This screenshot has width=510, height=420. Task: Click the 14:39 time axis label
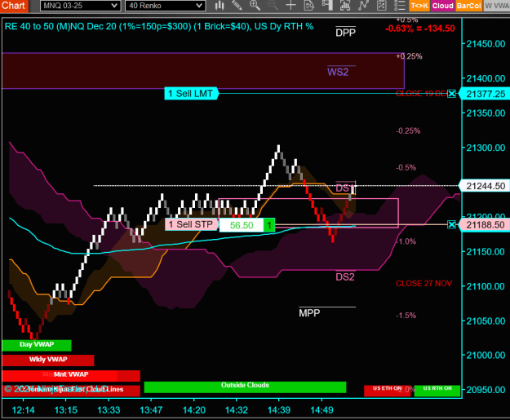(279, 410)
